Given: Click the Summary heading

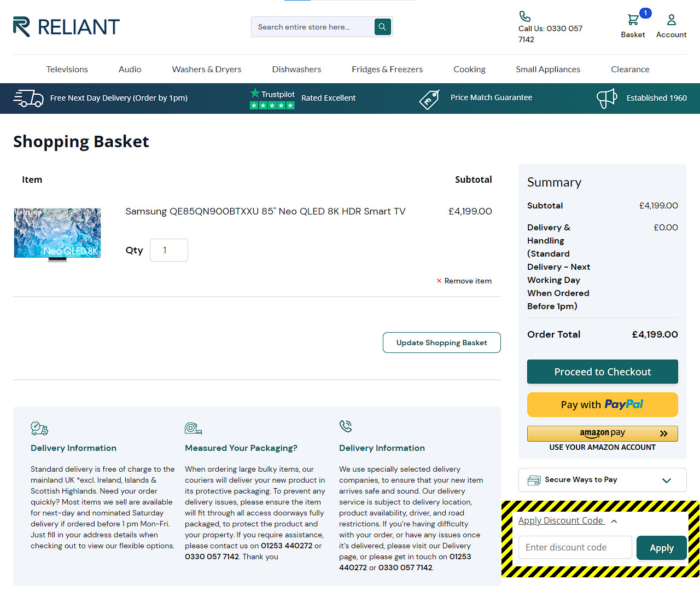Looking at the screenshot, I should [554, 182].
